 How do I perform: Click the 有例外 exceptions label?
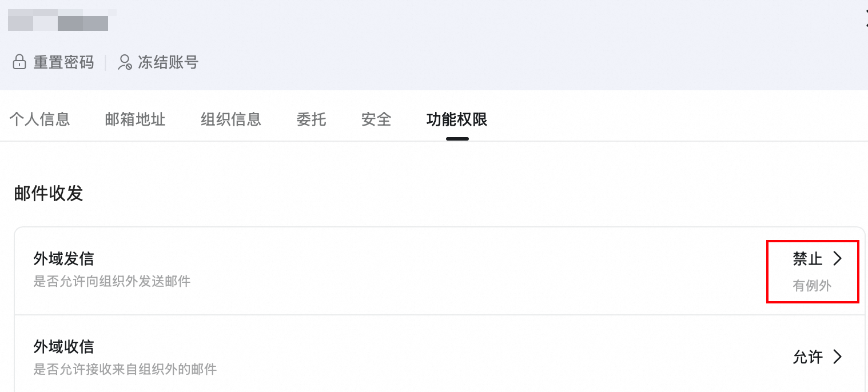click(x=812, y=285)
